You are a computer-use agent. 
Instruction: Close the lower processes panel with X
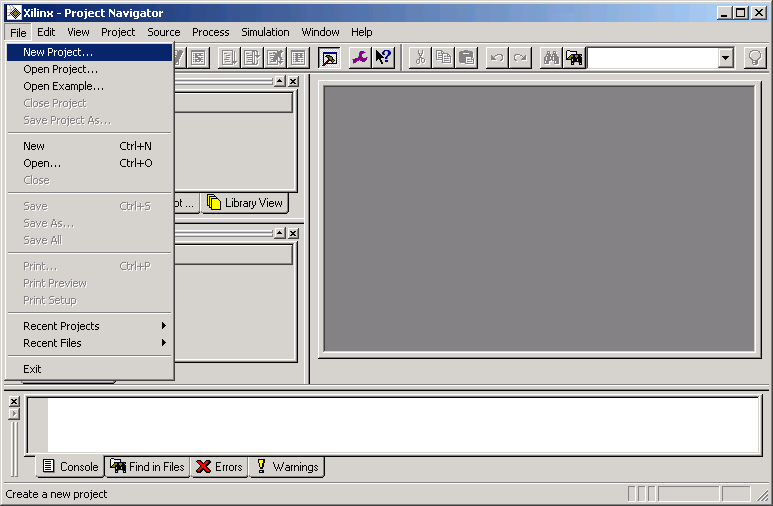pos(293,233)
